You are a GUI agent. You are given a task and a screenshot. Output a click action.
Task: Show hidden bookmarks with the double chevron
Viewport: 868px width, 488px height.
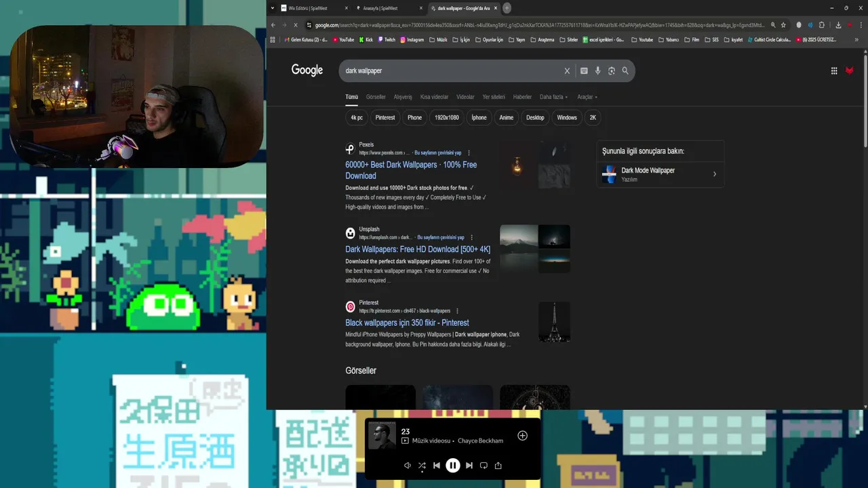click(x=856, y=40)
